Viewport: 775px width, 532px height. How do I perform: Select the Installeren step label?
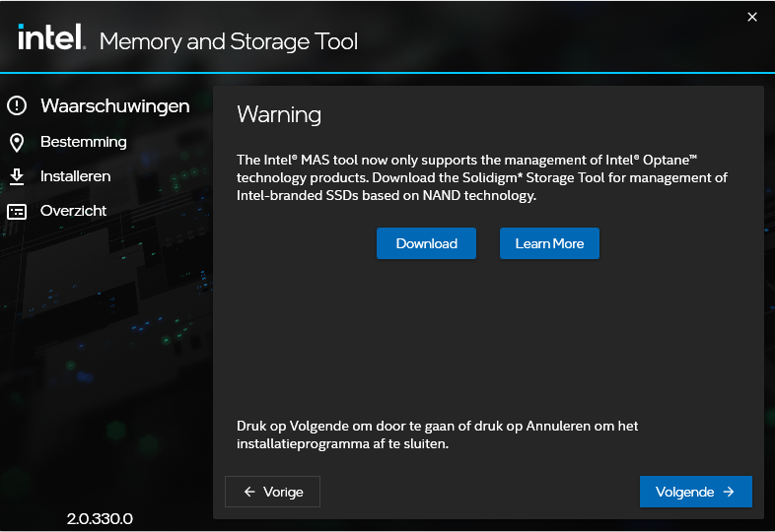click(x=76, y=176)
